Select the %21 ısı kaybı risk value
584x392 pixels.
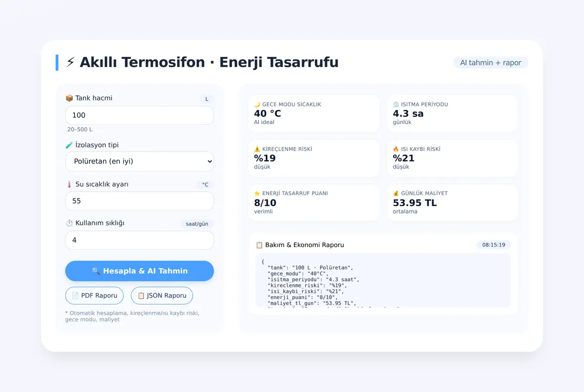click(x=403, y=158)
